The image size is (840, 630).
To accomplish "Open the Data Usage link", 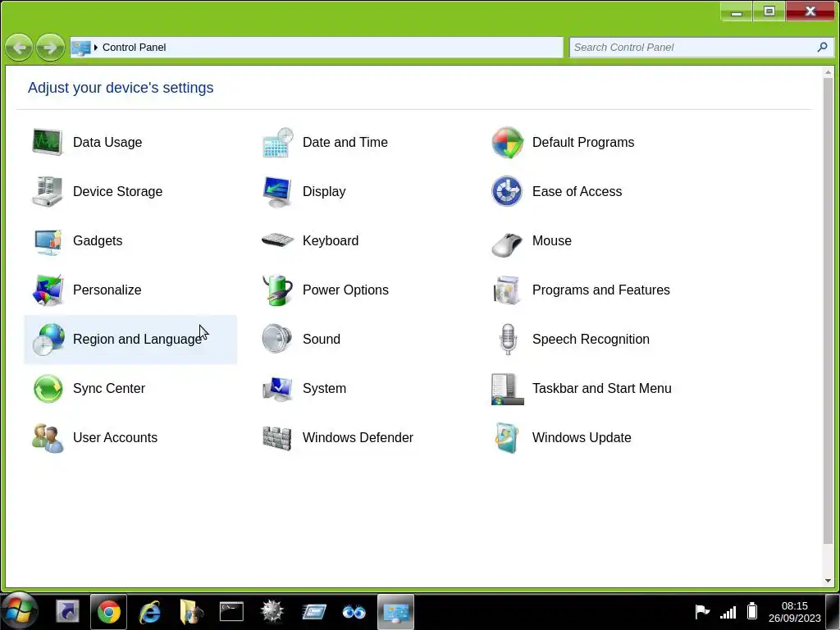I will click(x=107, y=143).
